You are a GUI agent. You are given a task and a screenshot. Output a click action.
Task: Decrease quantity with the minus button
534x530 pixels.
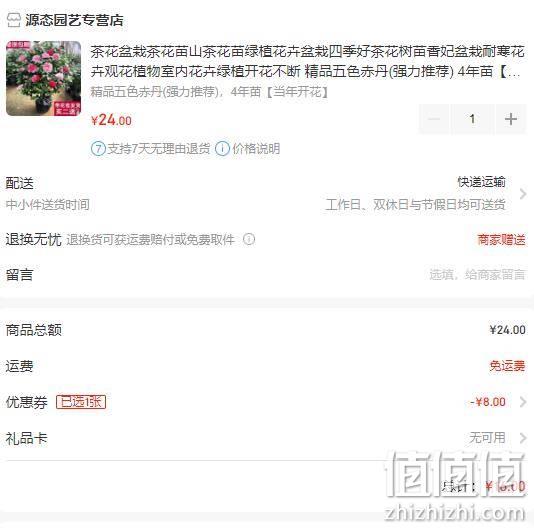[434, 119]
